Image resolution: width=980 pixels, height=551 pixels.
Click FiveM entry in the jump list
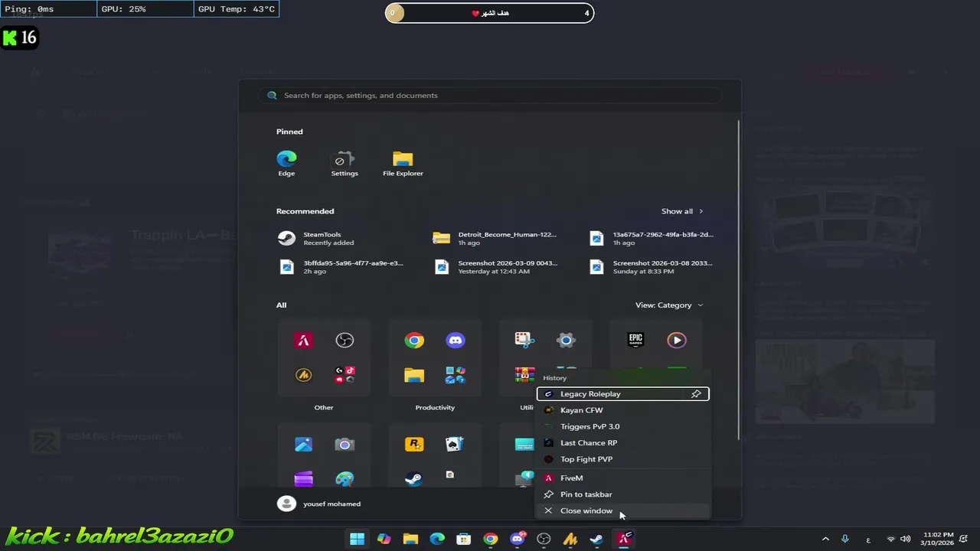click(x=622, y=478)
